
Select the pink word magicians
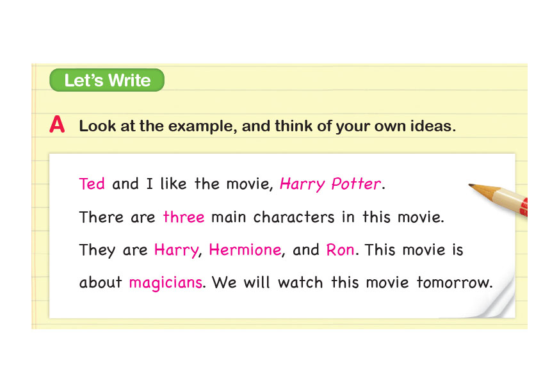click(x=166, y=282)
